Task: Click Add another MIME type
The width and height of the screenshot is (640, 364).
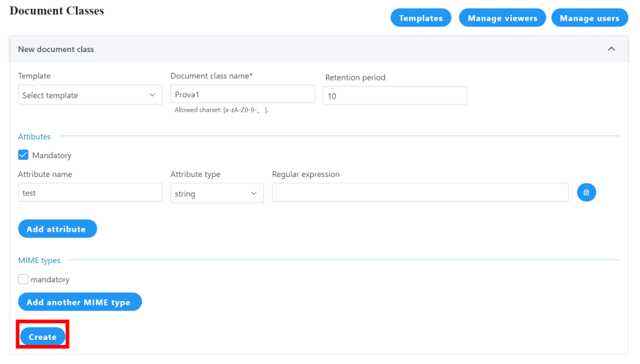Action: (80, 302)
